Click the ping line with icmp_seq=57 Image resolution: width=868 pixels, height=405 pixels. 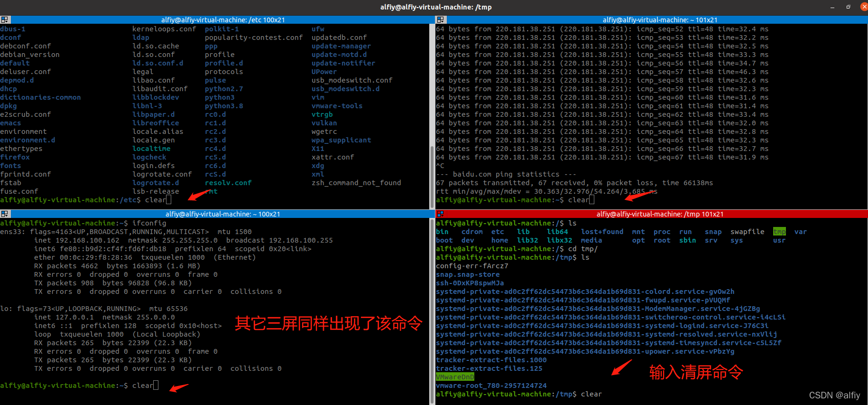(602, 72)
